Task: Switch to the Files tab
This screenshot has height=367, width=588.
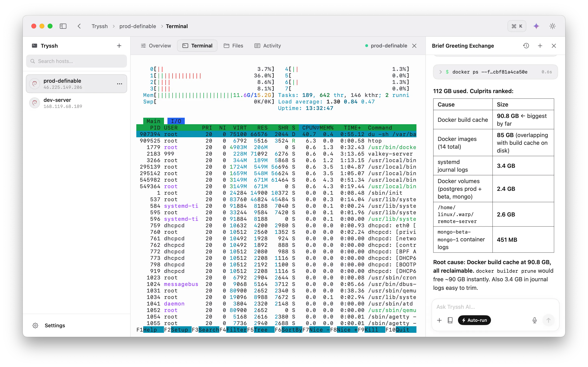Action: point(233,46)
